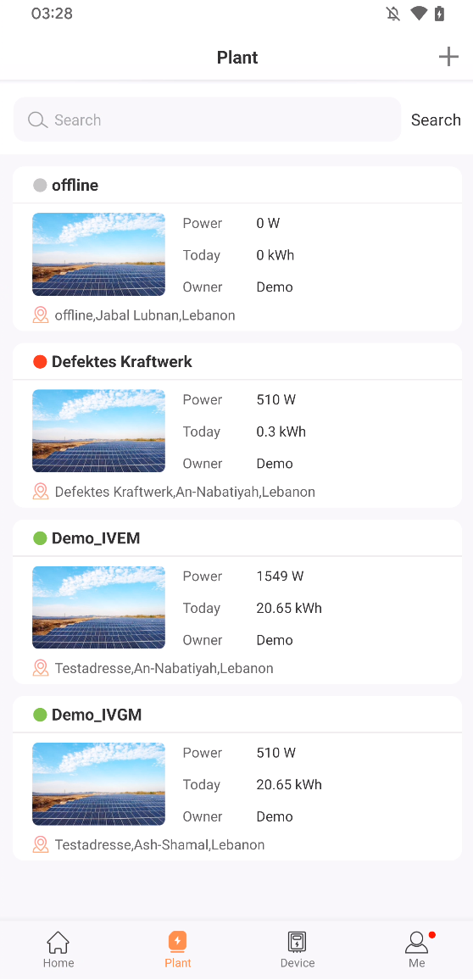
Task: Click the grey status dot beside offline
Action: 40,185
